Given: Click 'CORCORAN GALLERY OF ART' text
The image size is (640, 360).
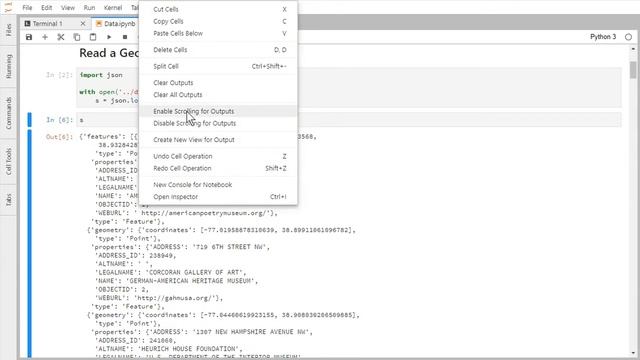Looking at the screenshot, I should coord(194,272).
